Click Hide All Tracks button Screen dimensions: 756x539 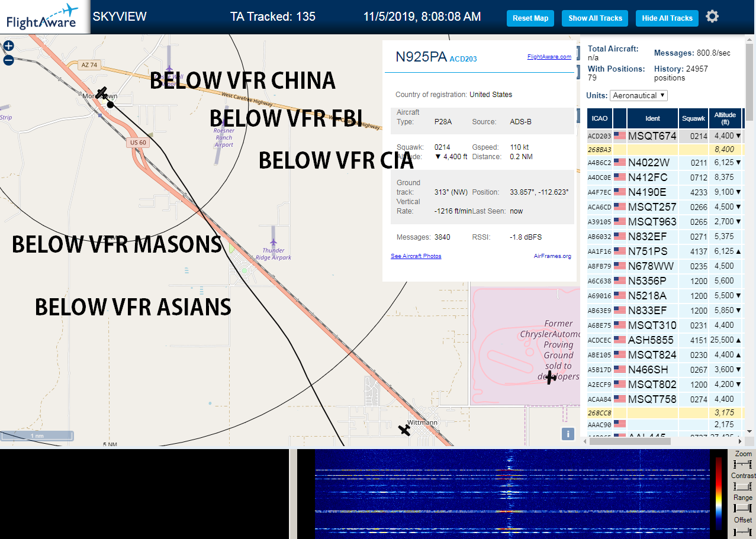tap(667, 18)
